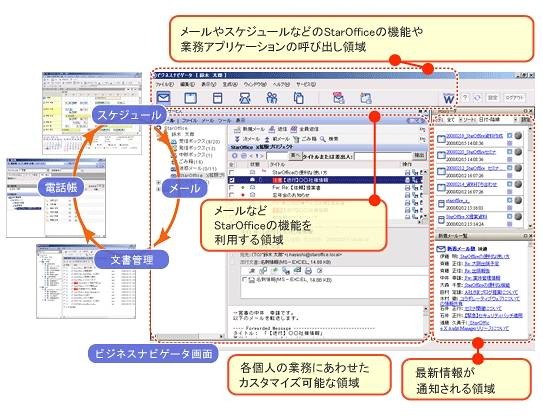Click the 設定 button in top toolbar

tap(492, 98)
